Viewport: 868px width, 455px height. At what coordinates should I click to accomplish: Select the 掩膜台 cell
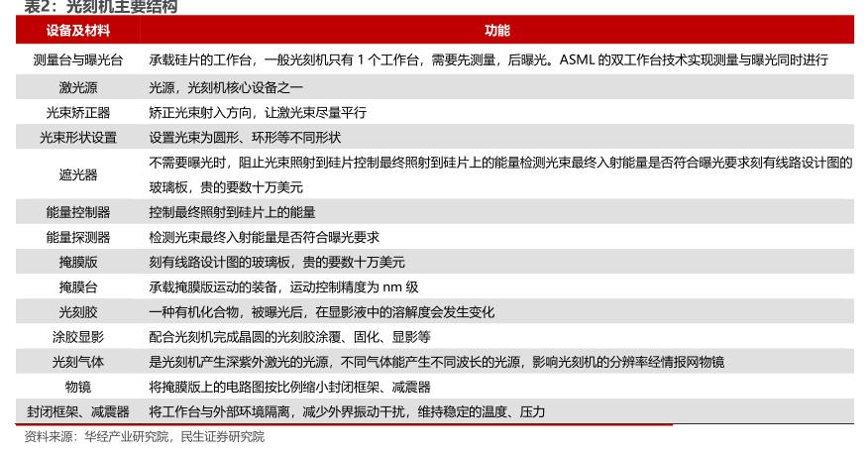click(x=78, y=286)
